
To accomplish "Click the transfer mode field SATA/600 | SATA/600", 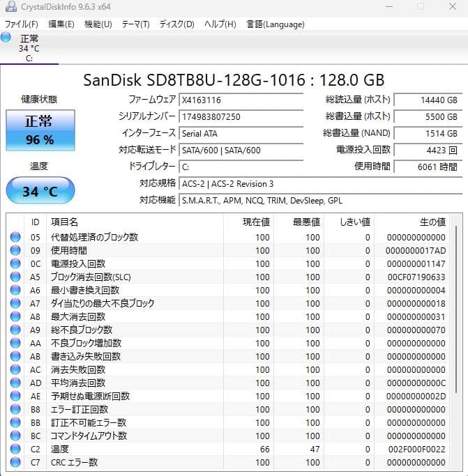I will (241, 150).
